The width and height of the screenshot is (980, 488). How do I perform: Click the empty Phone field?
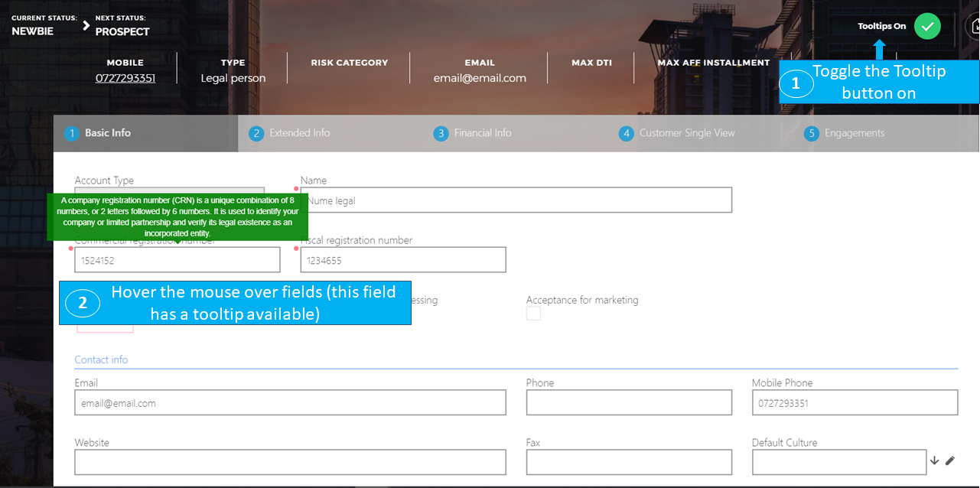pyautogui.click(x=629, y=403)
